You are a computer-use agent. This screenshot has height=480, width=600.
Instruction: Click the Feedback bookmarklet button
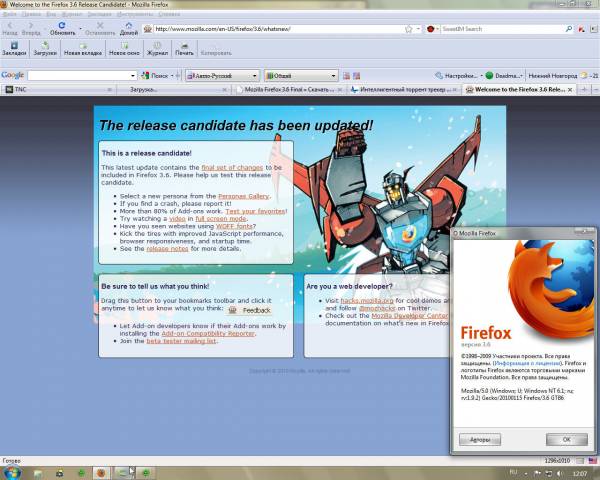250,310
